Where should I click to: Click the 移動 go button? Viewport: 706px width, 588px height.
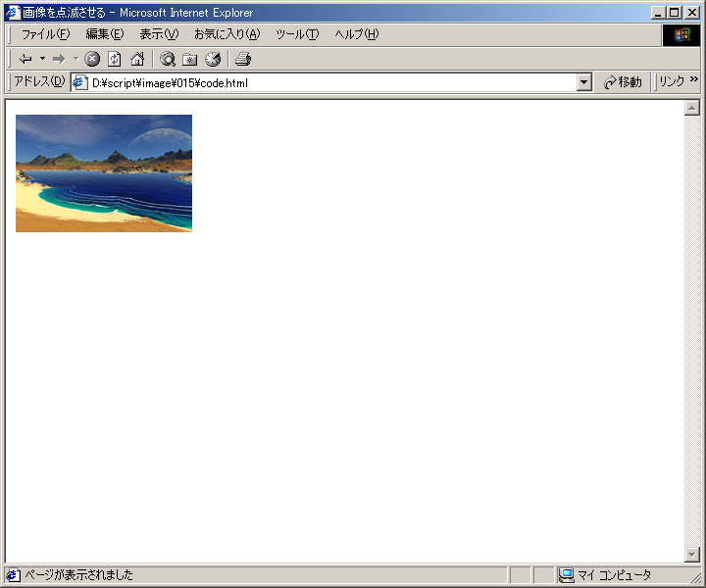624,82
